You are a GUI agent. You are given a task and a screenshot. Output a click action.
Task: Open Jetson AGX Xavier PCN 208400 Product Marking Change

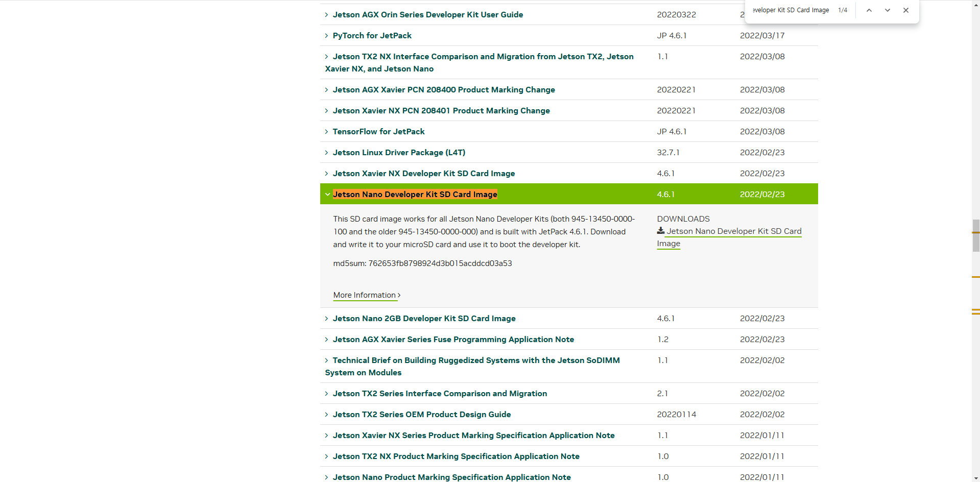[444, 90]
